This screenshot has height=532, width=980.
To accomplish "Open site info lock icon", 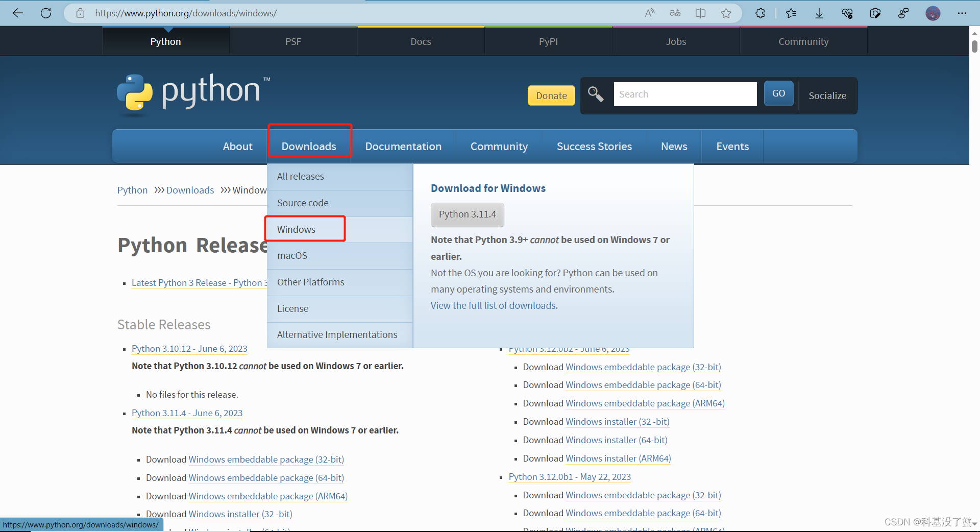I will [x=80, y=13].
